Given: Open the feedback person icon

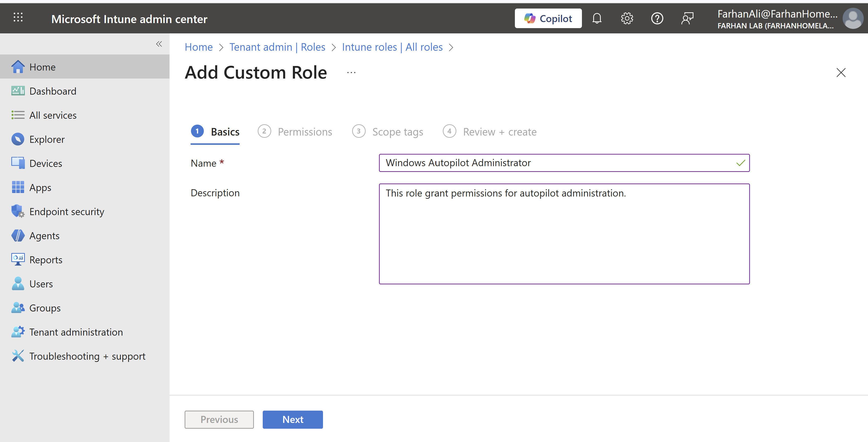Looking at the screenshot, I should [x=687, y=19].
